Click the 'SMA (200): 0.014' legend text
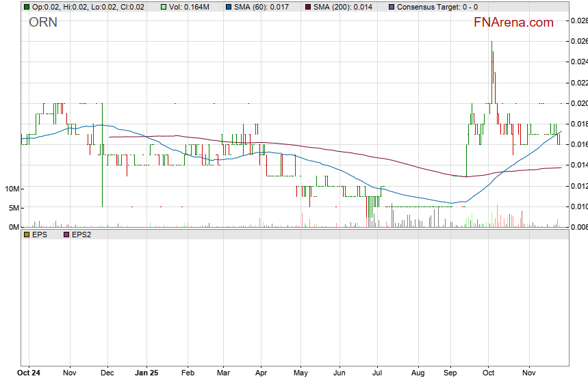Screen dimensions: 588x387 pos(343,7)
